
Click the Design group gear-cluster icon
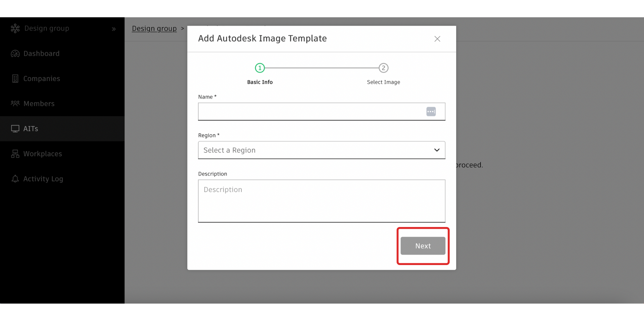pyautogui.click(x=15, y=29)
